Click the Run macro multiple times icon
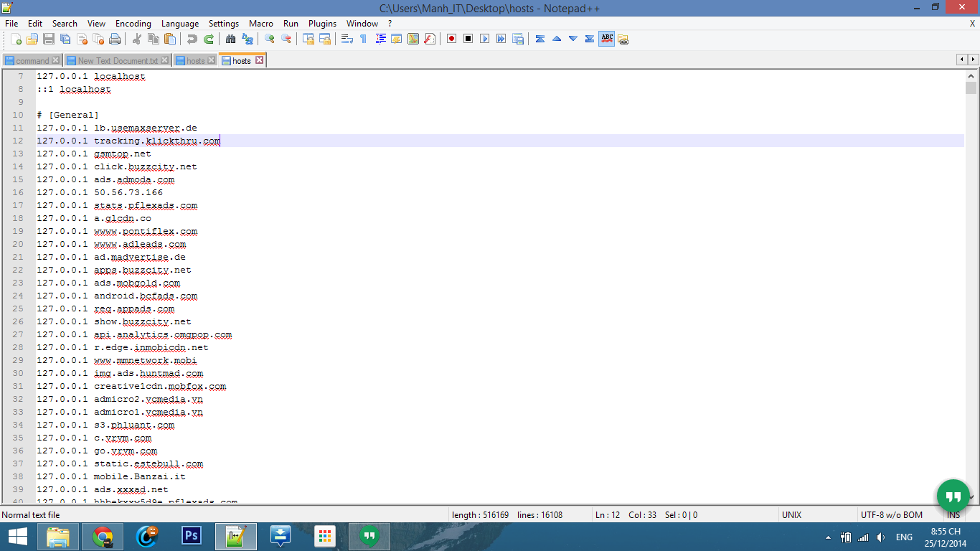Image resolution: width=980 pixels, height=551 pixels. click(x=501, y=39)
